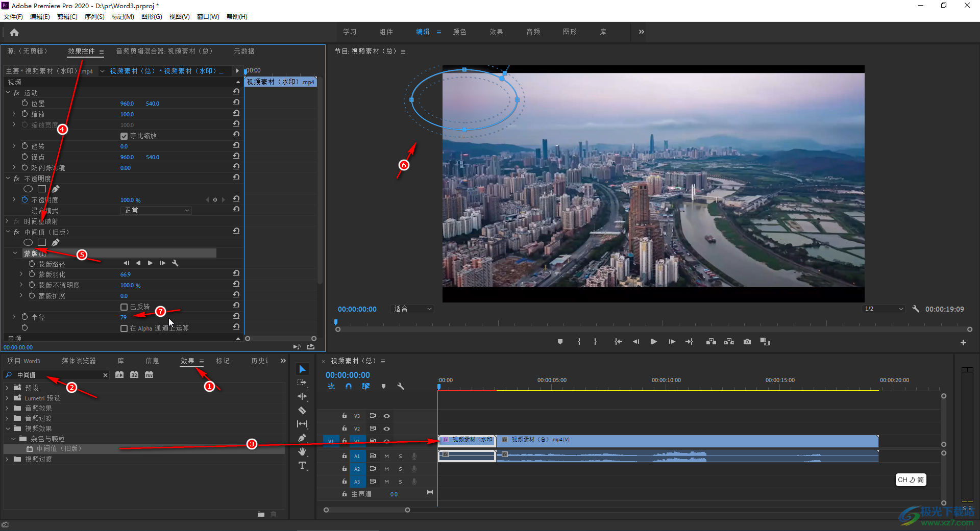Expand Presets folder in Effects panel

(7, 388)
